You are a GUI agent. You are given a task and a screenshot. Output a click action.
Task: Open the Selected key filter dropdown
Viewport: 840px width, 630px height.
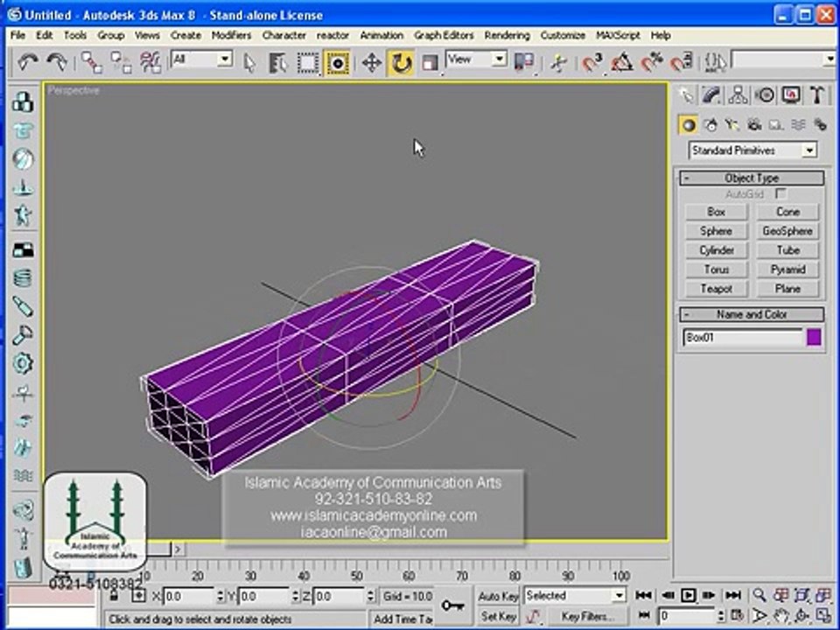click(575, 595)
